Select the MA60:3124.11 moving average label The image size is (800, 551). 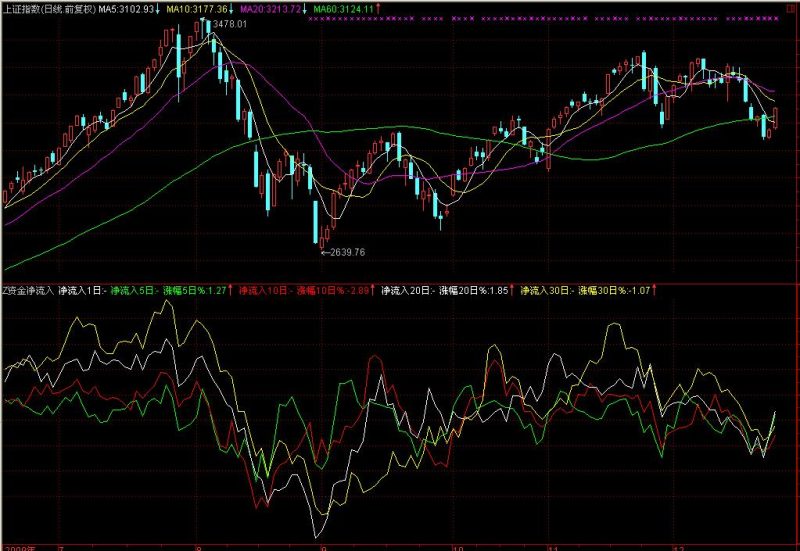343,9
